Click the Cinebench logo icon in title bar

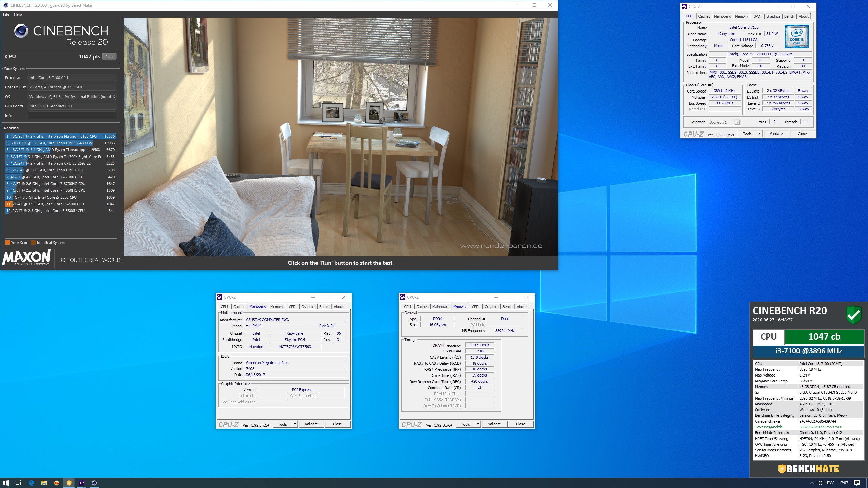click(5, 5)
